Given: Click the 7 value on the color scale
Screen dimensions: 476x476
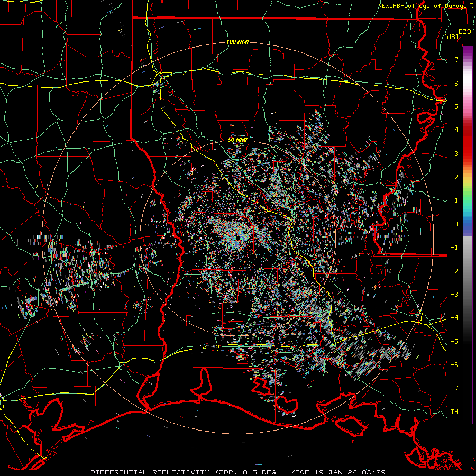Looking at the screenshot, I should [x=456, y=59].
